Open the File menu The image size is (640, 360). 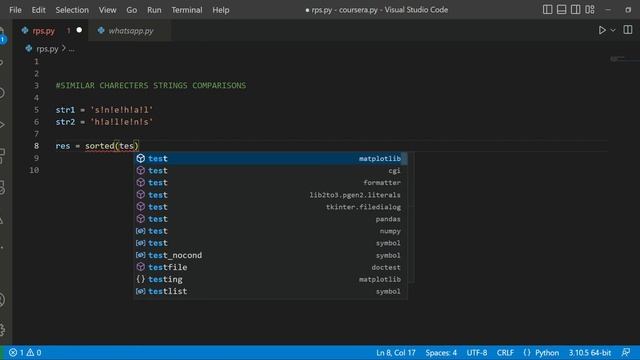pos(15,10)
